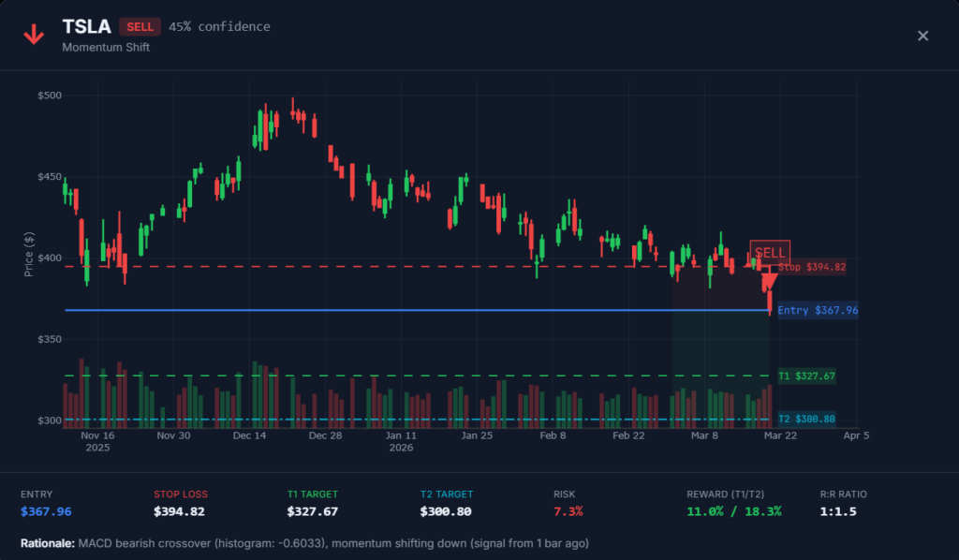Click the SELL badge next to TSLA

140,27
